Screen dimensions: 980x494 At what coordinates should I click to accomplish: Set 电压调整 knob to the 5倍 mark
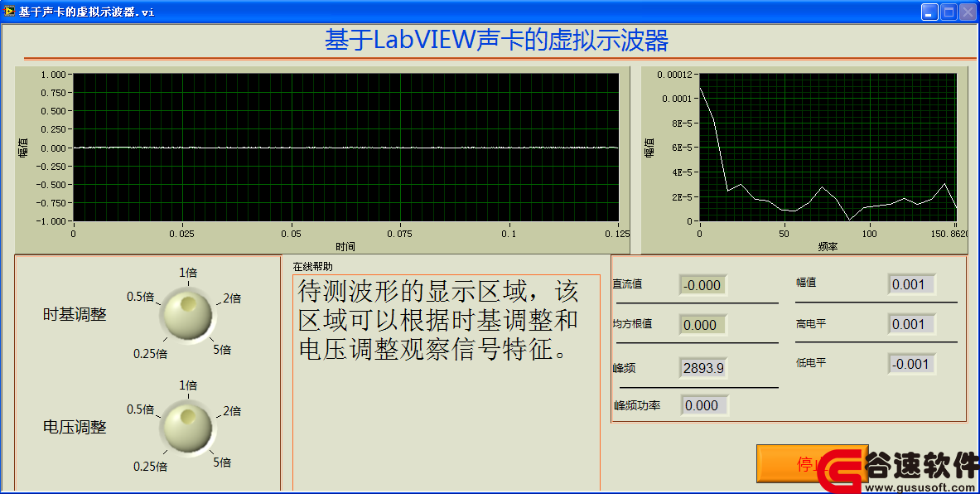[222, 463]
